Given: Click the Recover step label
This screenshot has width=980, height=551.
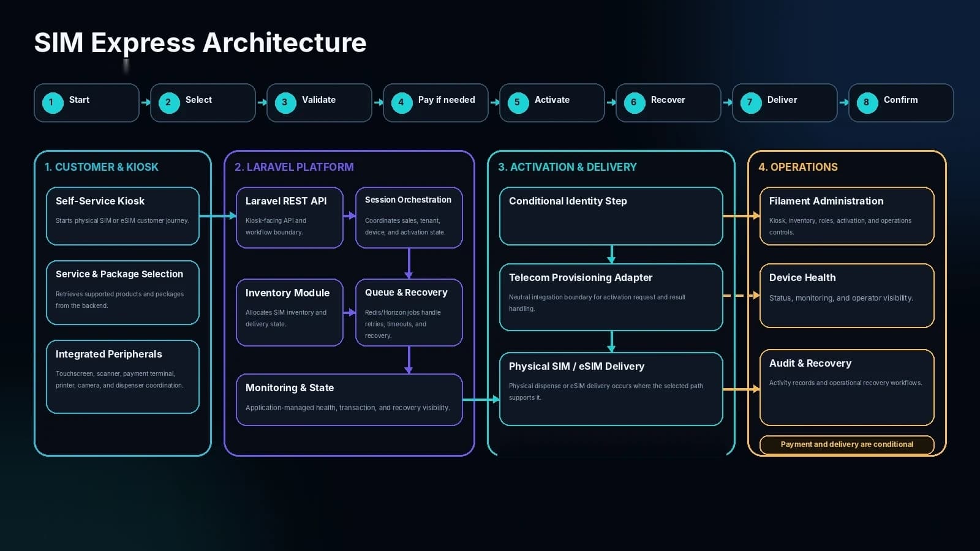Looking at the screenshot, I should [x=668, y=100].
